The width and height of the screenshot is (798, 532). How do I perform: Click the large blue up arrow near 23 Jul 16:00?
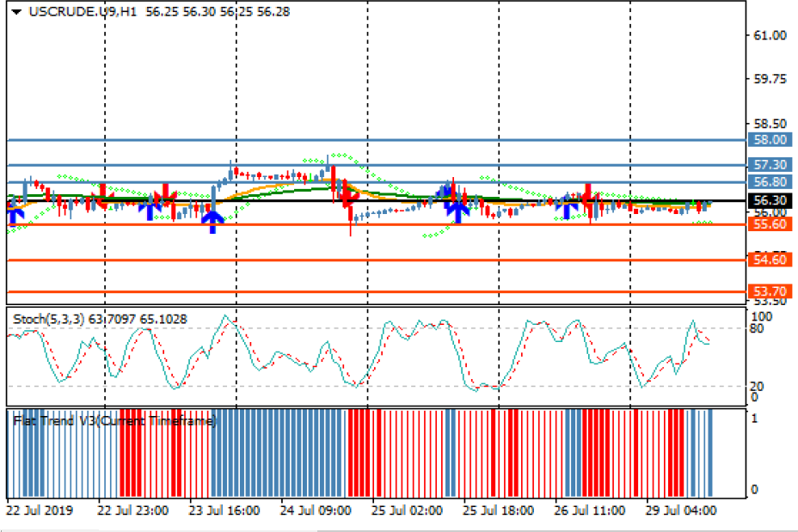tap(211, 221)
